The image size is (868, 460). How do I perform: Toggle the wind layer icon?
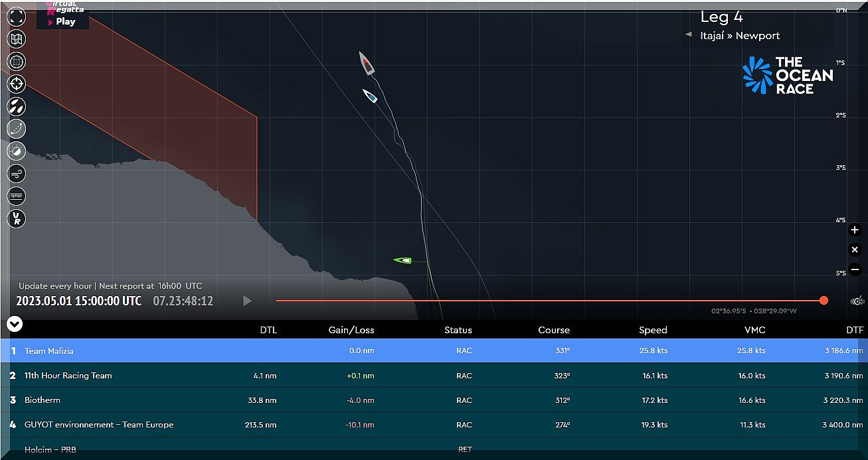pos(16,174)
